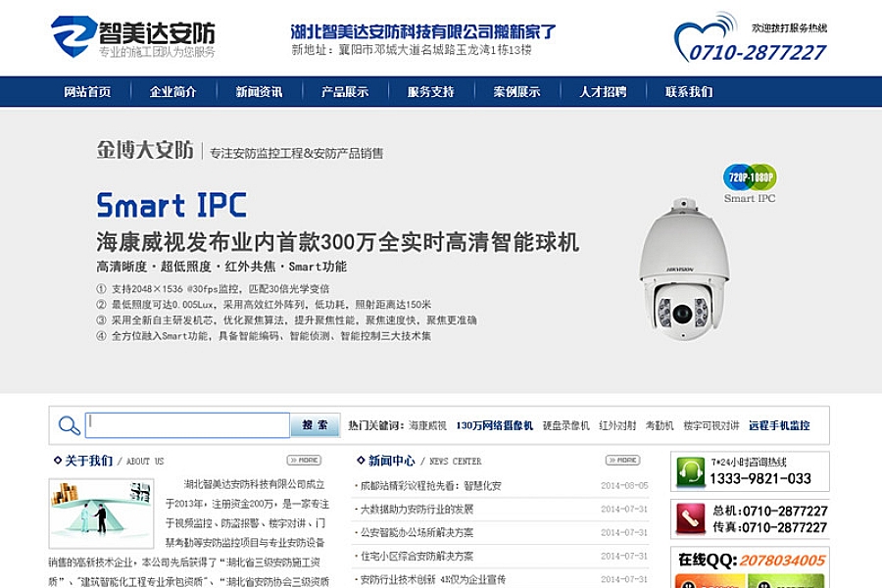Go to the 人才招聘 page
The height and width of the screenshot is (588, 882).
[x=603, y=92]
